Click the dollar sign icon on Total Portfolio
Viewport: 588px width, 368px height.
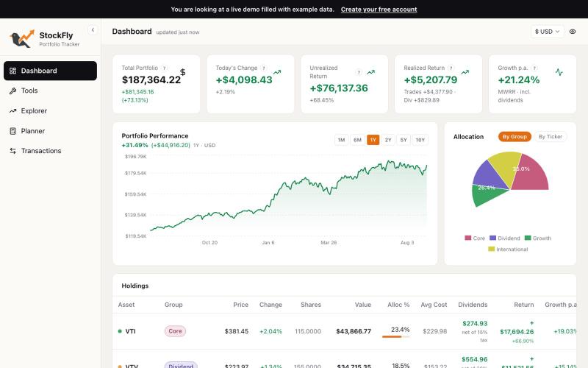coord(182,71)
